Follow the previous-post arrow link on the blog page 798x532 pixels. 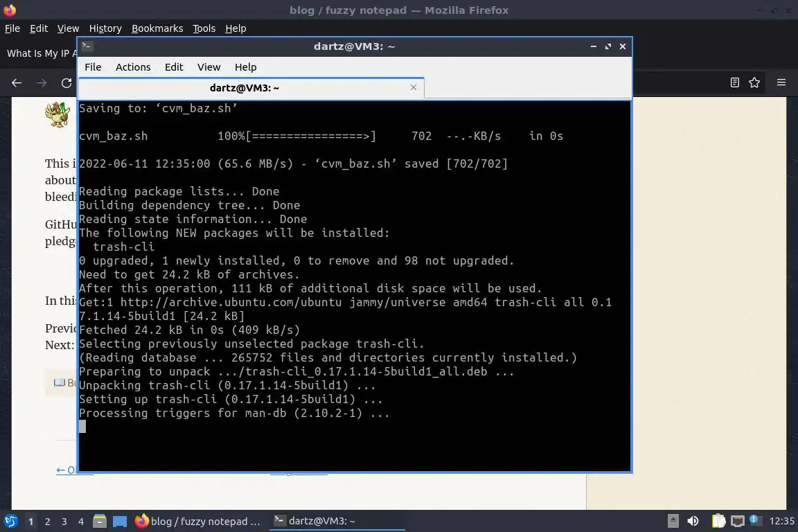[x=66, y=470]
